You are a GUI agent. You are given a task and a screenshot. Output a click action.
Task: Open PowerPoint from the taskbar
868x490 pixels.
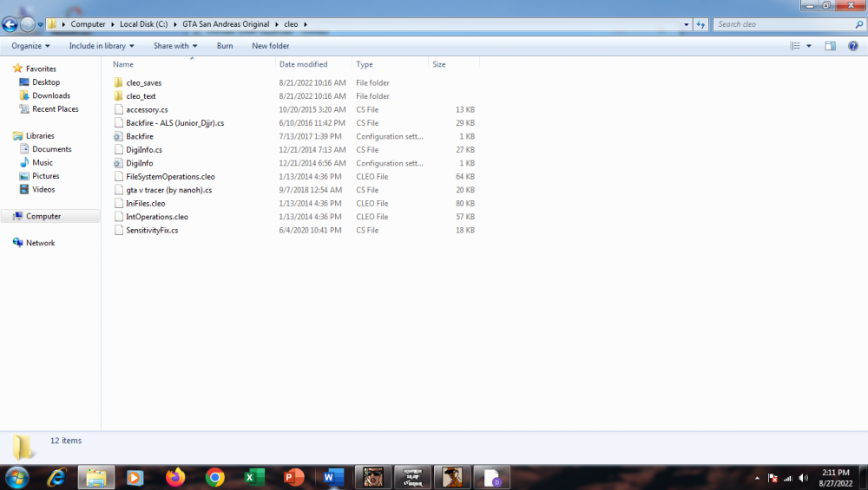294,477
